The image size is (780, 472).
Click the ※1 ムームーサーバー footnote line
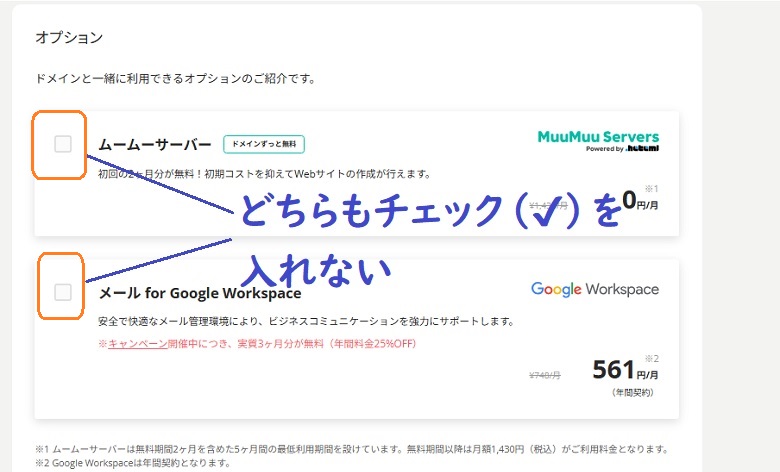352,449
